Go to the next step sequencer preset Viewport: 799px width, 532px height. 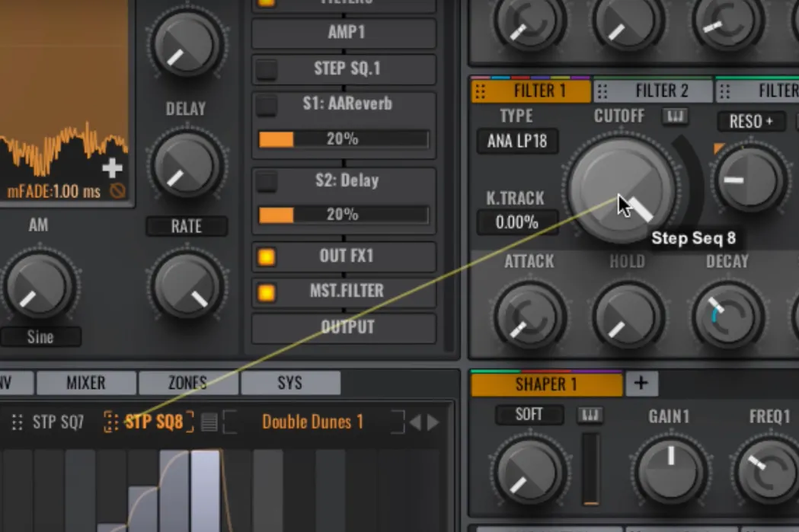tap(433, 422)
